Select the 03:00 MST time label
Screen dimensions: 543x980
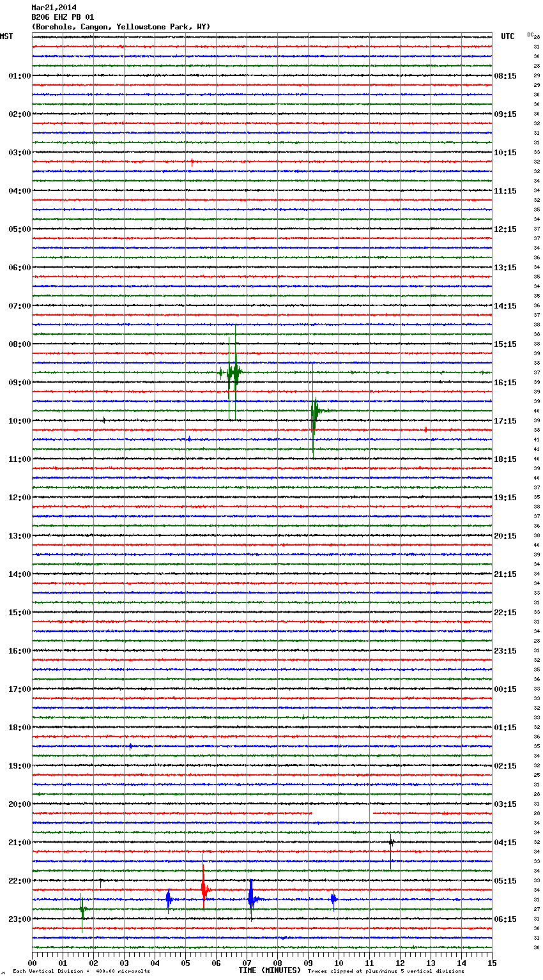coord(20,153)
